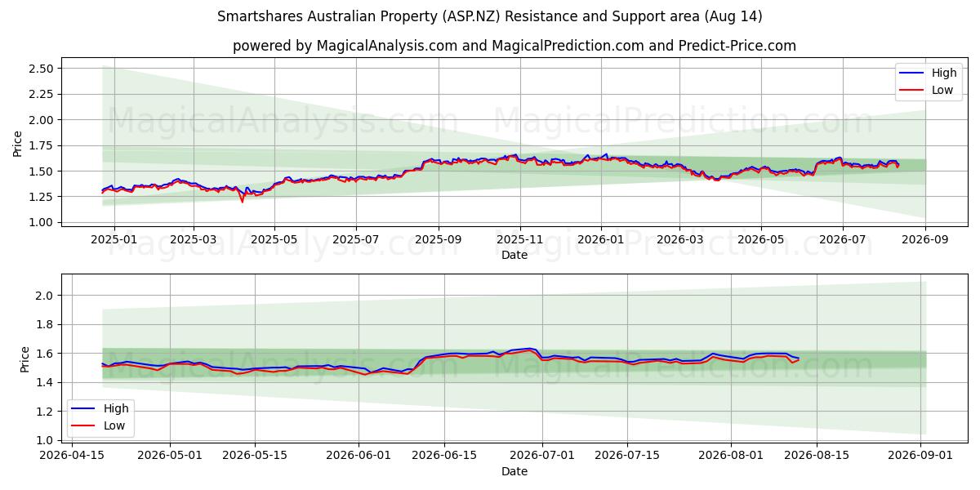The width and height of the screenshot is (980, 490).
Task: Click the top chart 'Price' y-axis label
Action: (x=18, y=144)
